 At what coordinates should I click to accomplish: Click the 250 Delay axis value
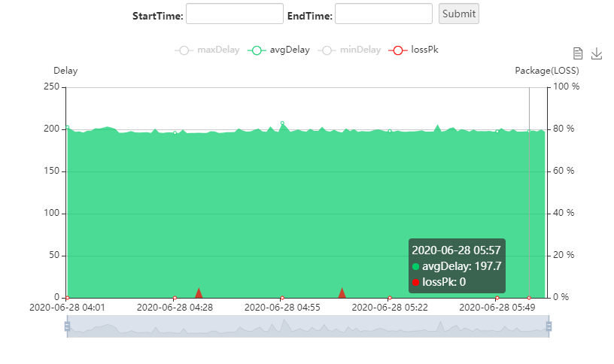coord(51,86)
